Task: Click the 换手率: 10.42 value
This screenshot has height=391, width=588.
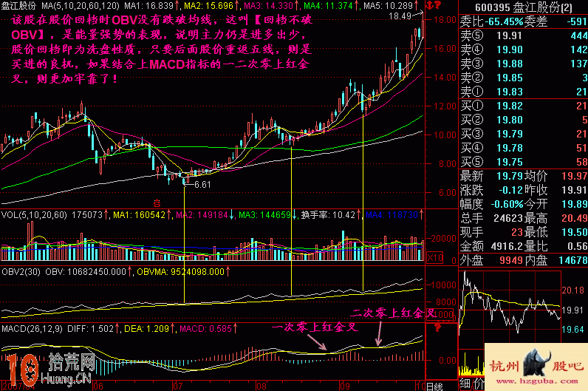Action: 330,215
